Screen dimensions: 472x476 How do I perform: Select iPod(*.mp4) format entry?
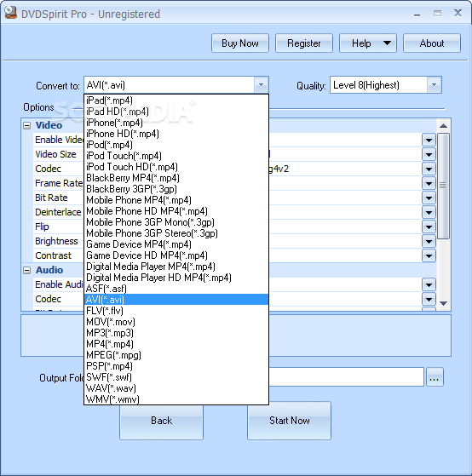point(176,145)
